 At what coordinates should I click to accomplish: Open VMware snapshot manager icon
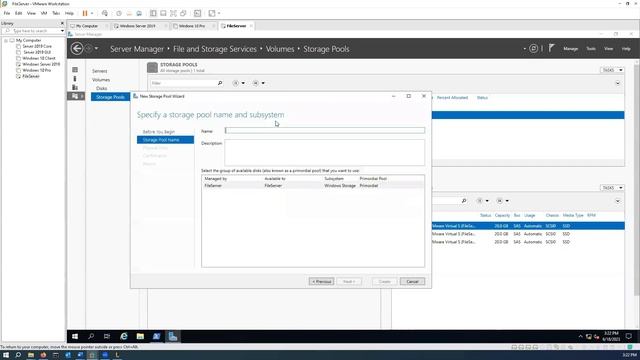[x=139, y=13]
